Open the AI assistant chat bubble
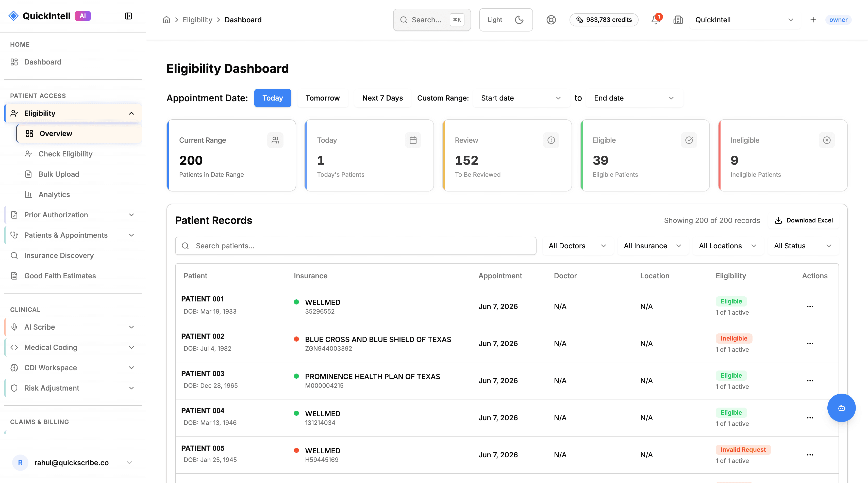The width and height of the screenshot is (868, 483). [x=841, y=408]
